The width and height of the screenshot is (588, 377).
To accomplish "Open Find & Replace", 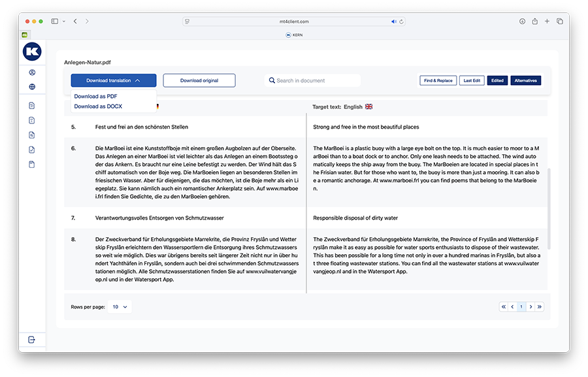I will click(438, 80).
